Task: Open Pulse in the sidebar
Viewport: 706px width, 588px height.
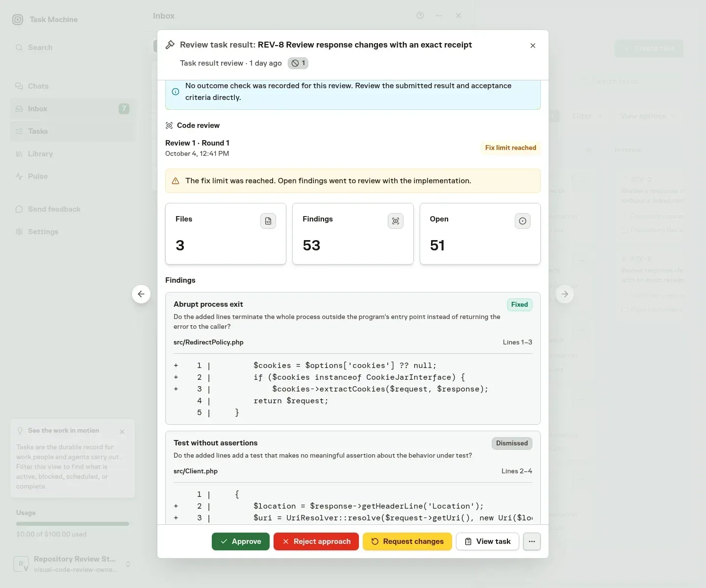Action: point(73,176)
